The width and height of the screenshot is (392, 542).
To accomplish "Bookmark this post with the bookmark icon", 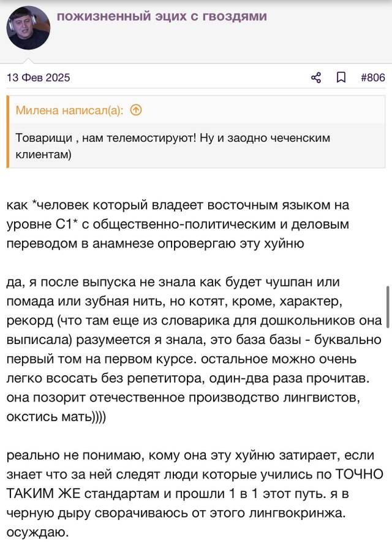I will pyautogui.click(x=341, y=77).
